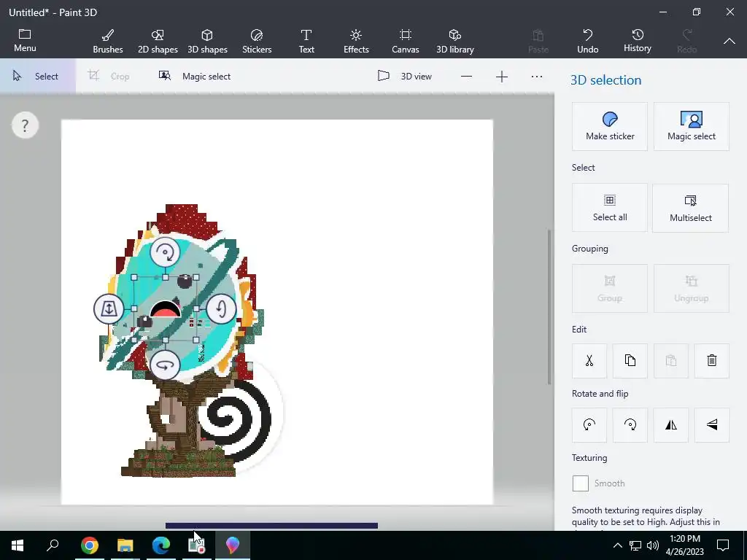Image resolution: width=747 pixels, height=560 pixels.
Task: Click the vertical canvas scrollbar
Action: tap(549, 307)
